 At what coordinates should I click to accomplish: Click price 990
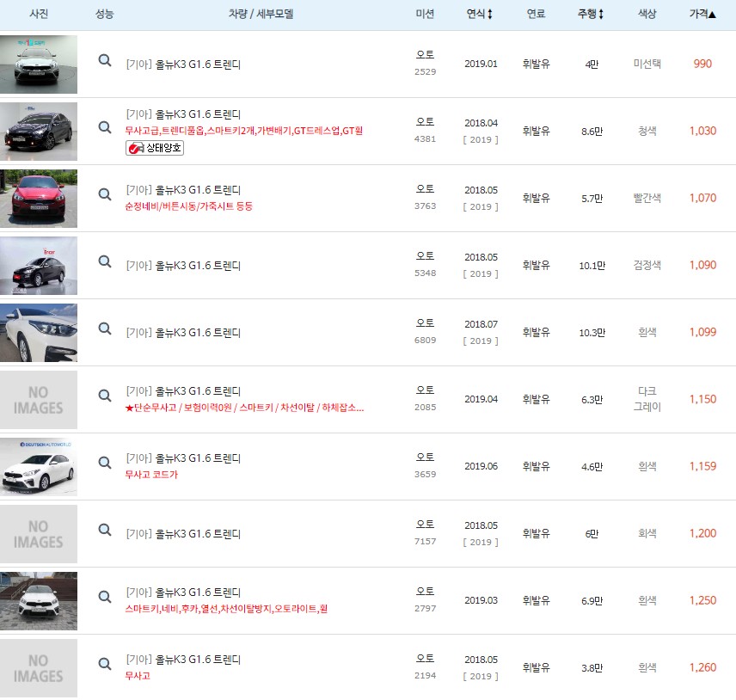click(702, 64)
